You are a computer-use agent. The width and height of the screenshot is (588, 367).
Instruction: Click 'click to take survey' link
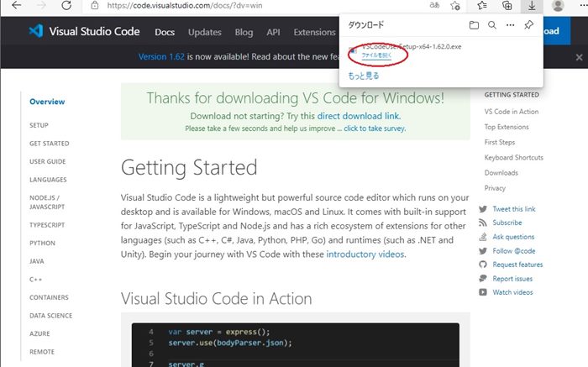(375, 128)
